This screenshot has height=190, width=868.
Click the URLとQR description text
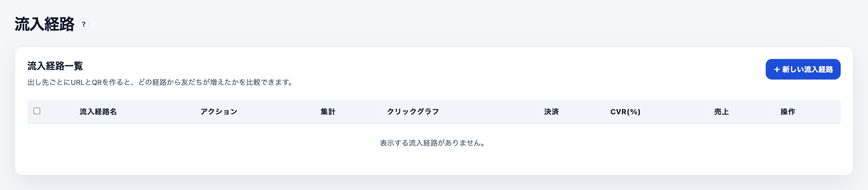[161, 82]
